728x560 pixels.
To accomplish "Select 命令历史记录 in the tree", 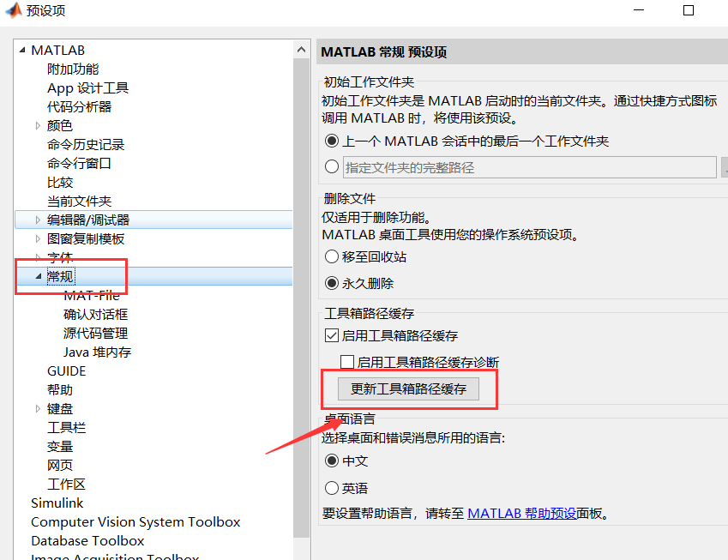I will (86, 145).
